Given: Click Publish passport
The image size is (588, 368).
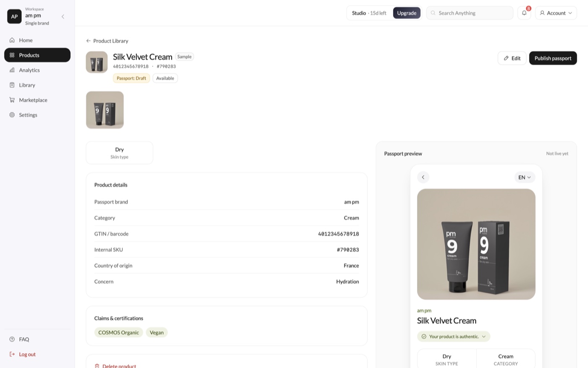Looking at the screenshot, I should 553,58.
